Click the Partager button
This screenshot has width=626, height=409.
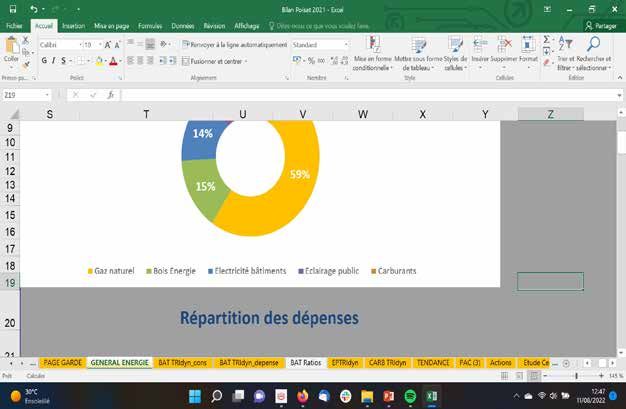(x=600, y=26)
